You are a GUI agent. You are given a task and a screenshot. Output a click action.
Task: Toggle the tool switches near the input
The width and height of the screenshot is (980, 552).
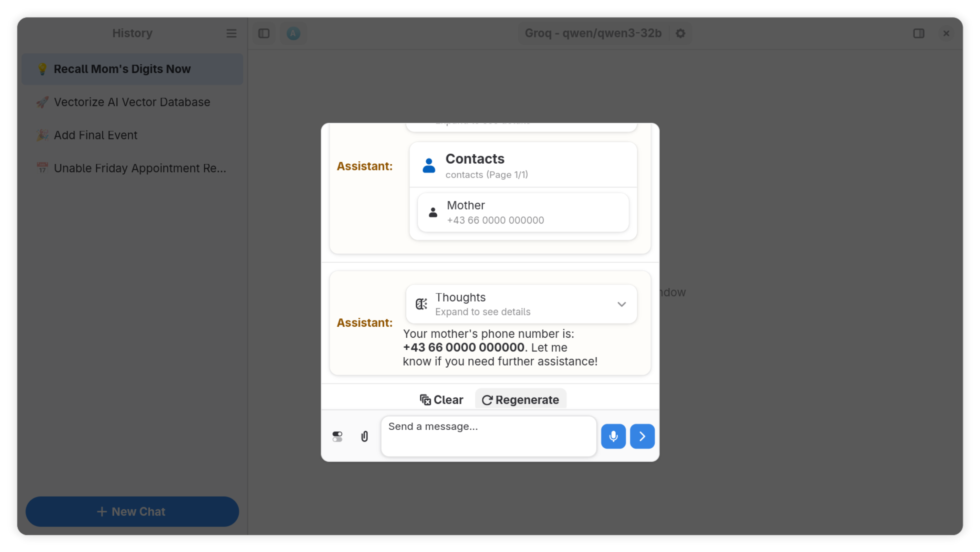click(337, 436)
